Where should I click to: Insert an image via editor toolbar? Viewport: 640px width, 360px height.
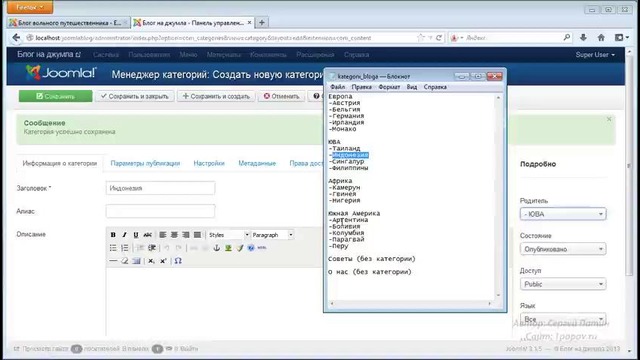pyautogui.click(x=228, y=248)
